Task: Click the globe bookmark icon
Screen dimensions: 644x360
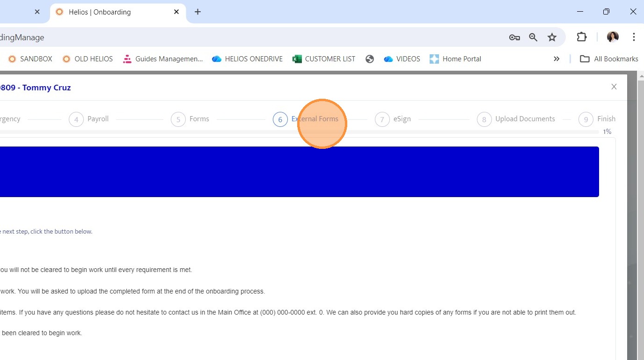Action: tap(370, 59)
